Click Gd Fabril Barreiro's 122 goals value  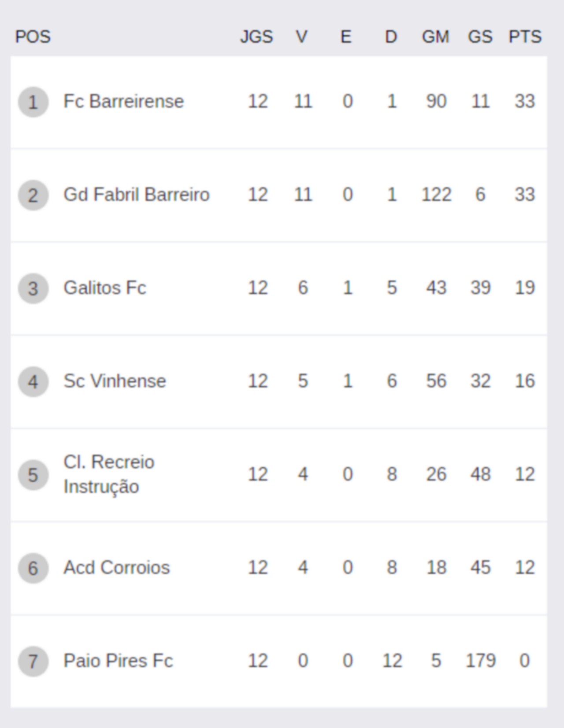(x=436, y=195)
